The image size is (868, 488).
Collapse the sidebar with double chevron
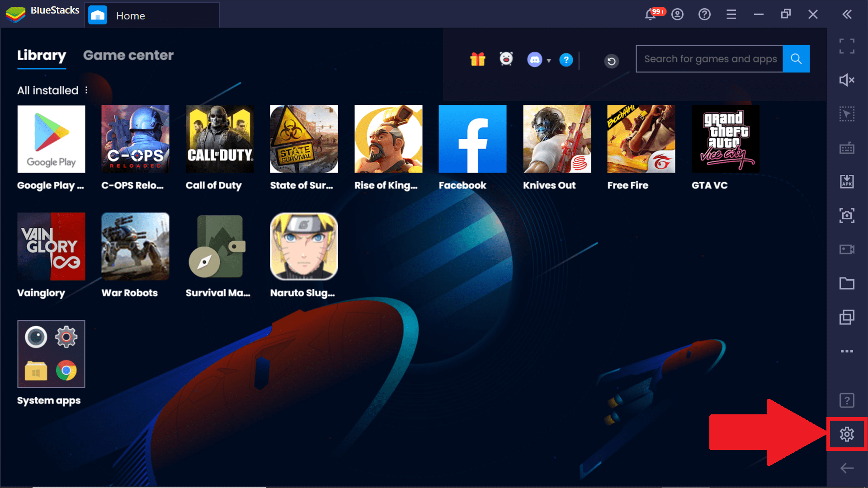[x=847, y=14]
